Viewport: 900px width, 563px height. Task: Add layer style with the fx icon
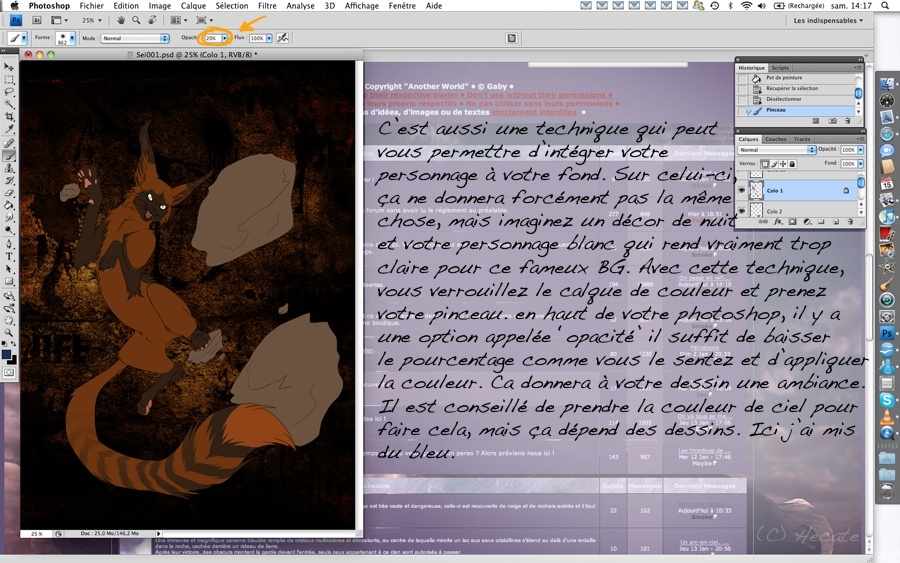[x=778, y=222]
